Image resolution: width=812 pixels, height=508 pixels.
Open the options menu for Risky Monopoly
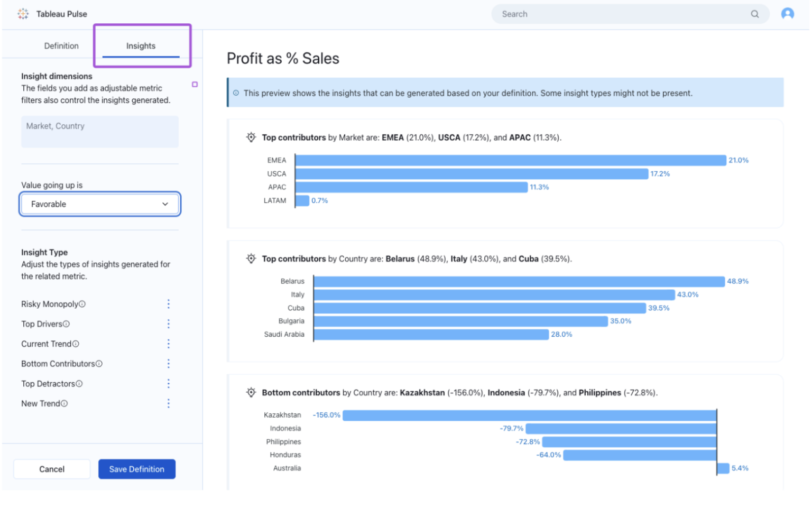(x=168, y=304)
